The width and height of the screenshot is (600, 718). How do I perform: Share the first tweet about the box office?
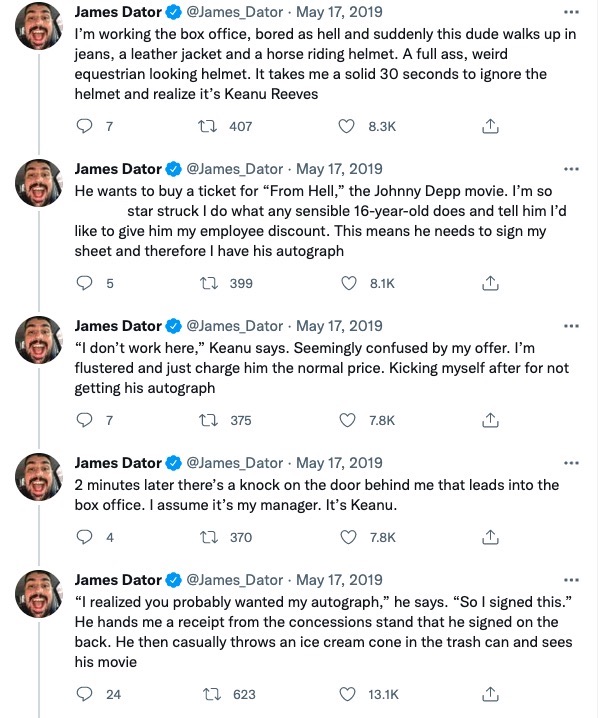click(x=490, y=126)
